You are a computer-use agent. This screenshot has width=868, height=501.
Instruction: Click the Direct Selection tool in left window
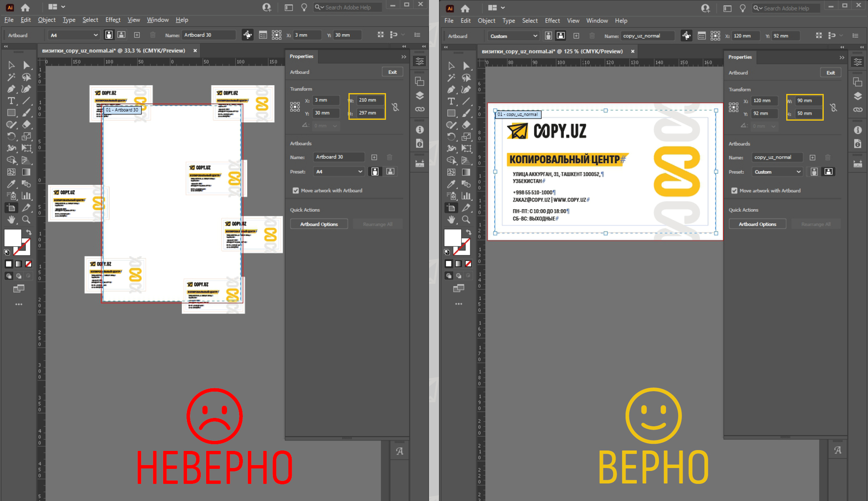coord(26,65)
